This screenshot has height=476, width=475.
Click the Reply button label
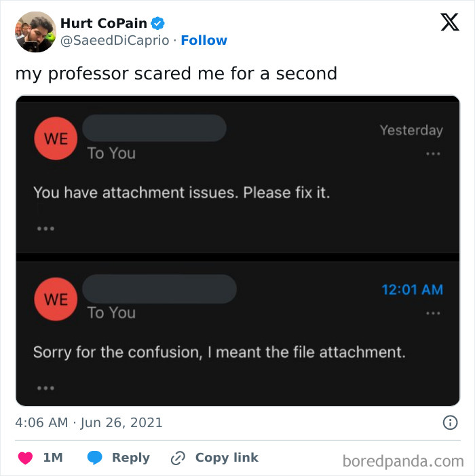[x=130, y=458]
